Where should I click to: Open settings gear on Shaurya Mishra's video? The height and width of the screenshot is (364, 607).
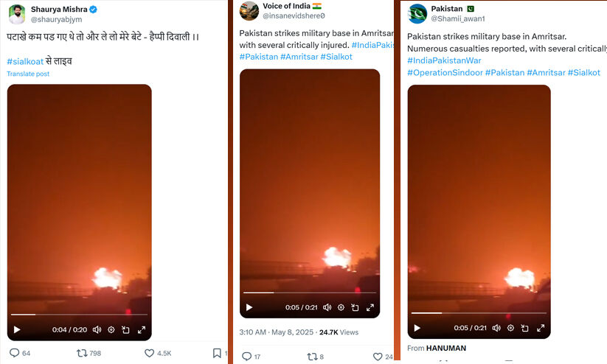tap(111, 329)
